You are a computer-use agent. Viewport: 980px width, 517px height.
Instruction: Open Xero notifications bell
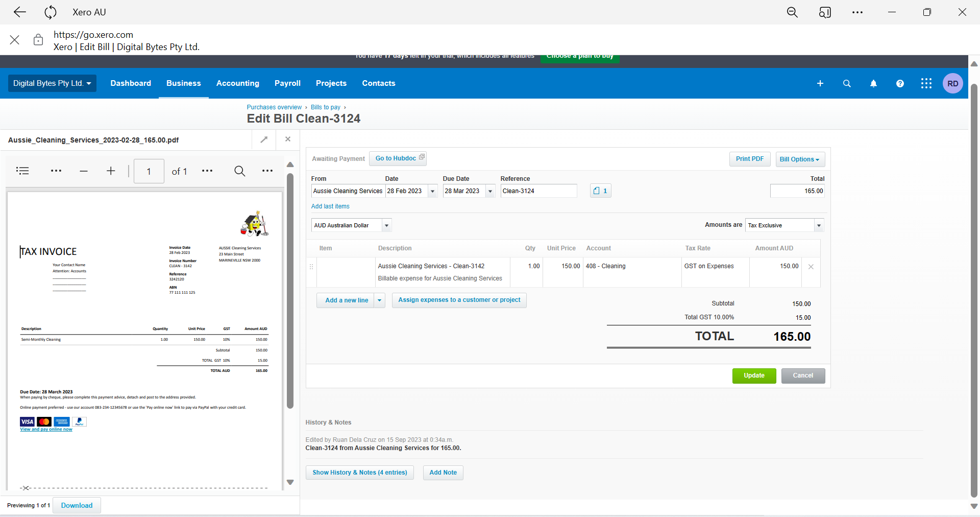[x=873, y=83]
